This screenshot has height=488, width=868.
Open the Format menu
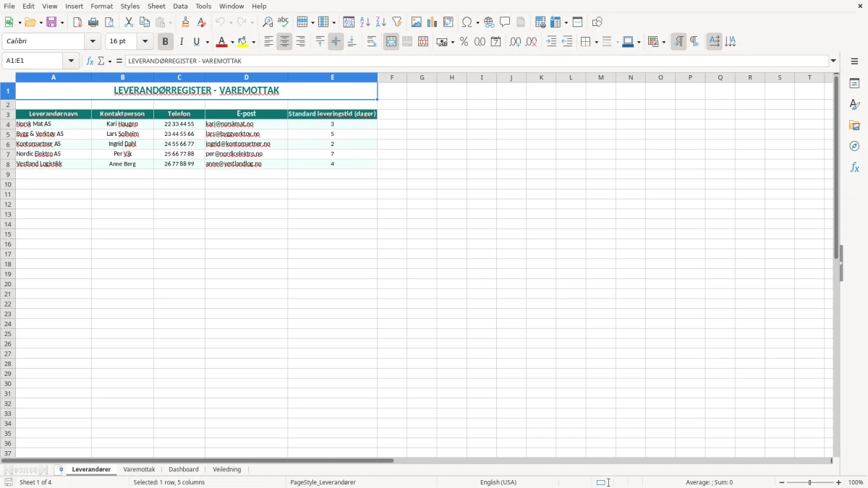pyautogui.click(x=102, y=6)
